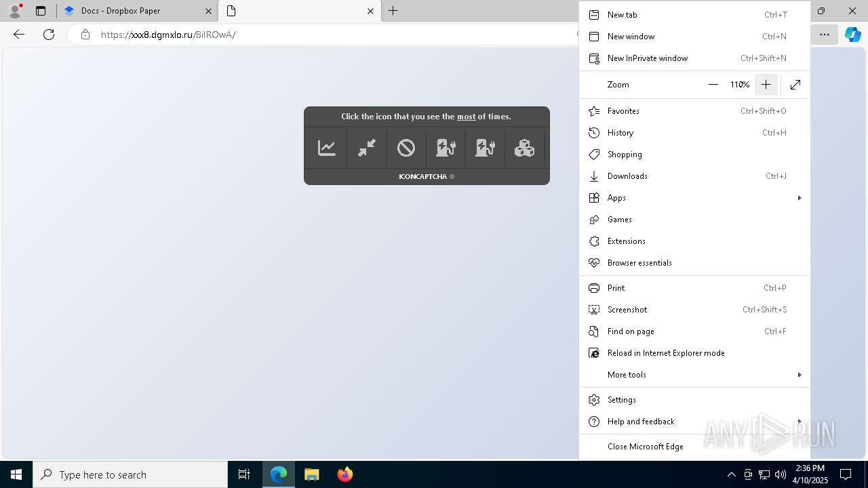Select Shopping in the menu
Screen dimensions: 868x488
click(695, 155)
